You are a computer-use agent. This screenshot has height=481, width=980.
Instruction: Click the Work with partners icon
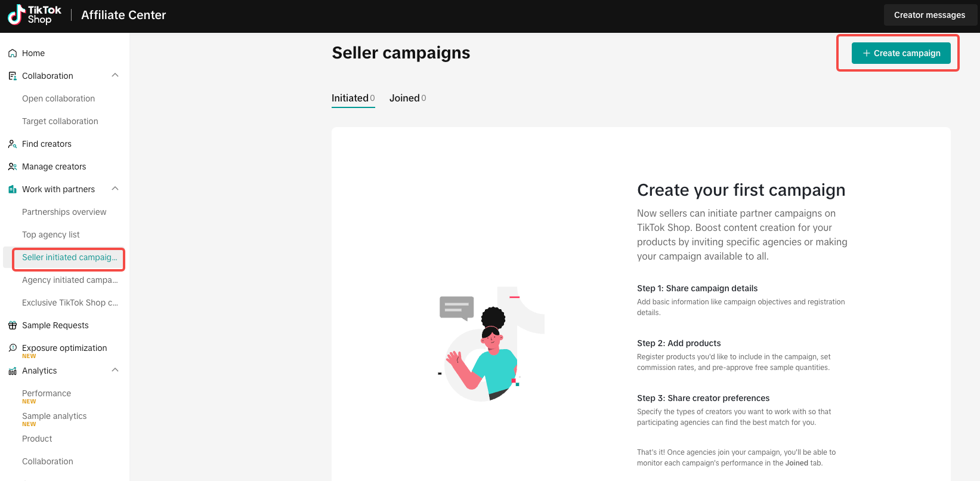pos(13,189)
